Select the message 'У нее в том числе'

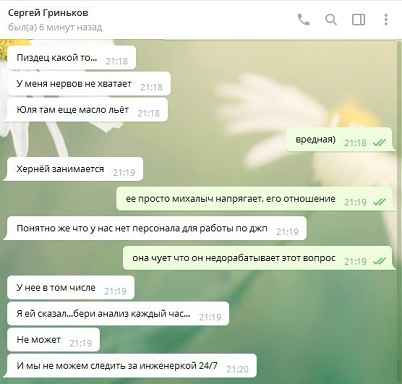71,287
